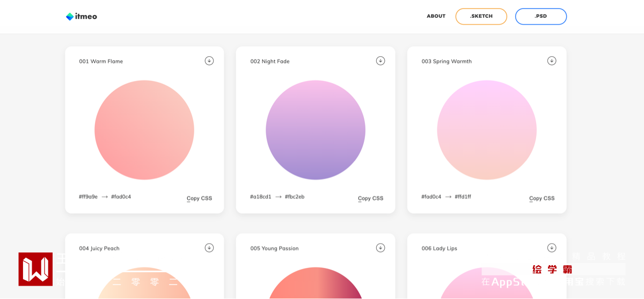
Task: Download the Warm Flame gradient
Action: coord(209,61)
